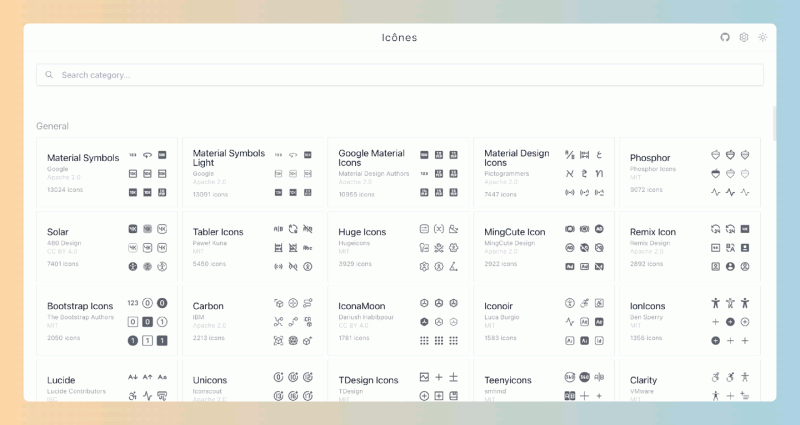Click the 123 icon in Bootstrap Icons card
The image size is (800, 425).
[x=133, y=303]
